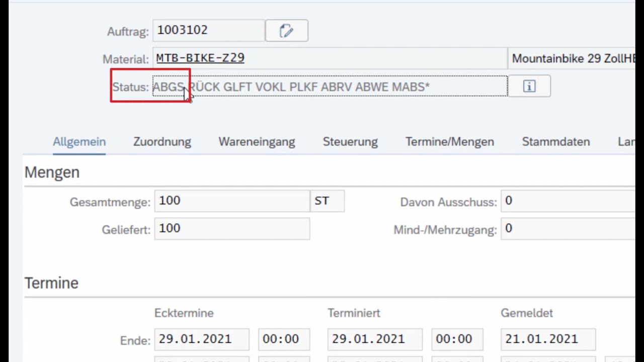Click the Gemeldet column label

(x=527, y=313)
